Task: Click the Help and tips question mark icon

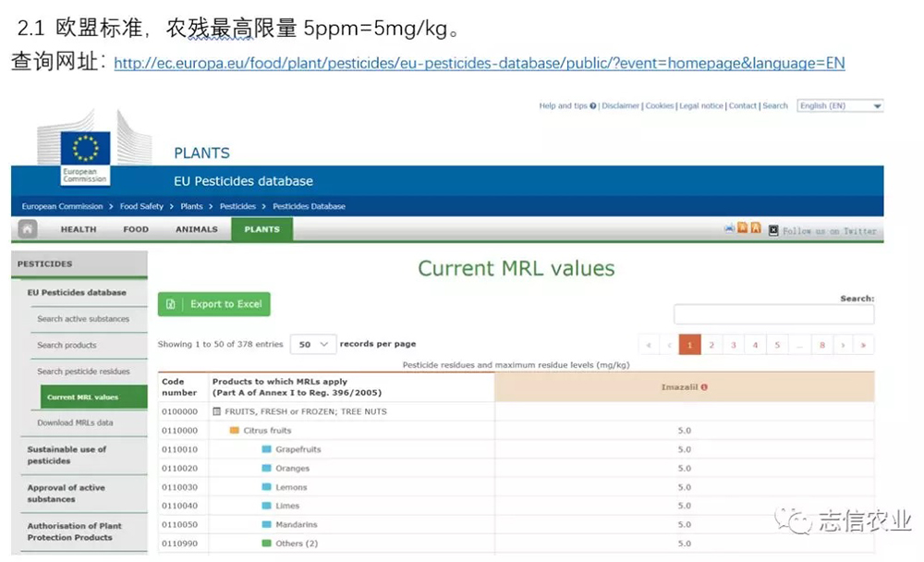Action: (x=593, y=106)
